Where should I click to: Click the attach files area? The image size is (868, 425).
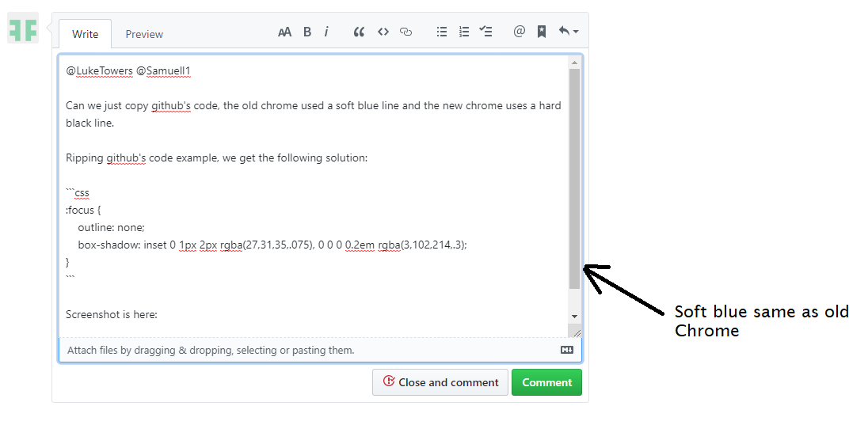point(320,351)
